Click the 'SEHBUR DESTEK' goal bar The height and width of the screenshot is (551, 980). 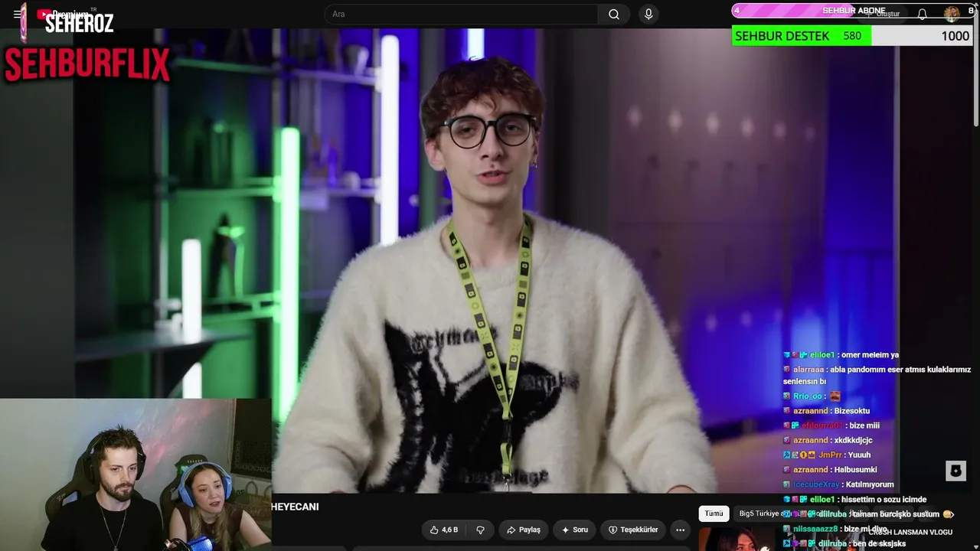tap(852, 36)
